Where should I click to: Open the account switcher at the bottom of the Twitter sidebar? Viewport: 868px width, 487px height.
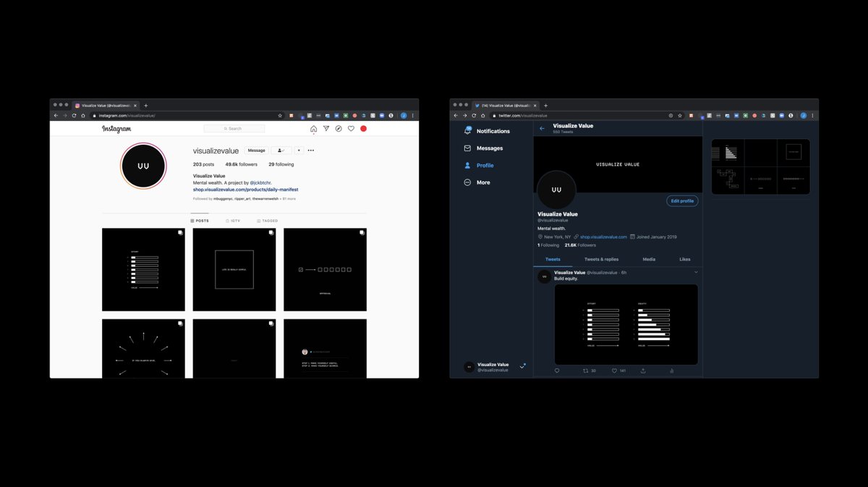[x=495, y=367]
